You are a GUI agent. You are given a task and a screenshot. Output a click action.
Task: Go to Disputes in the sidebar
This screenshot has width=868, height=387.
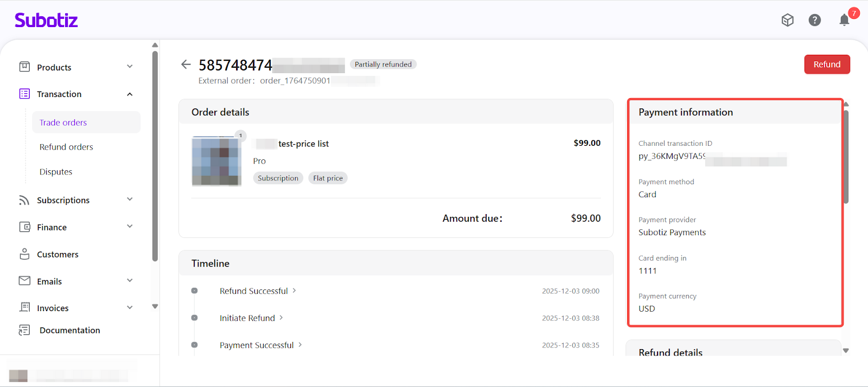tap(56, 172)
